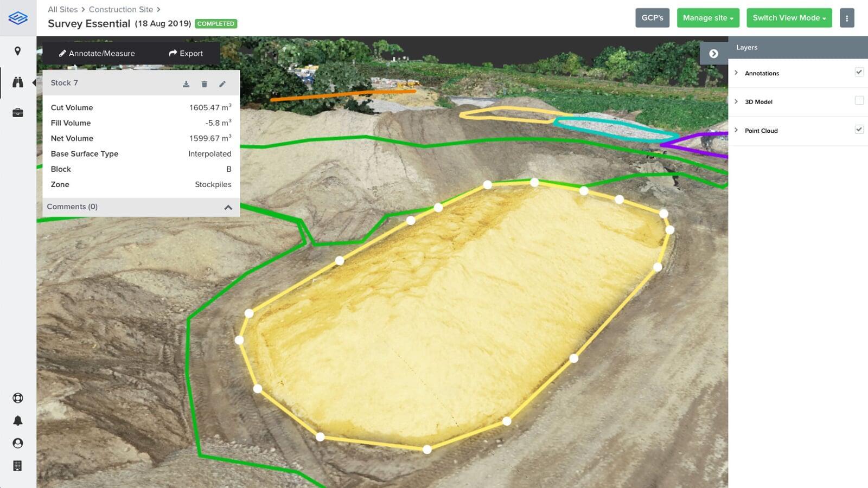Click the GCP's button
Viewport: 868px width, 488px height.
coord(652,18)
